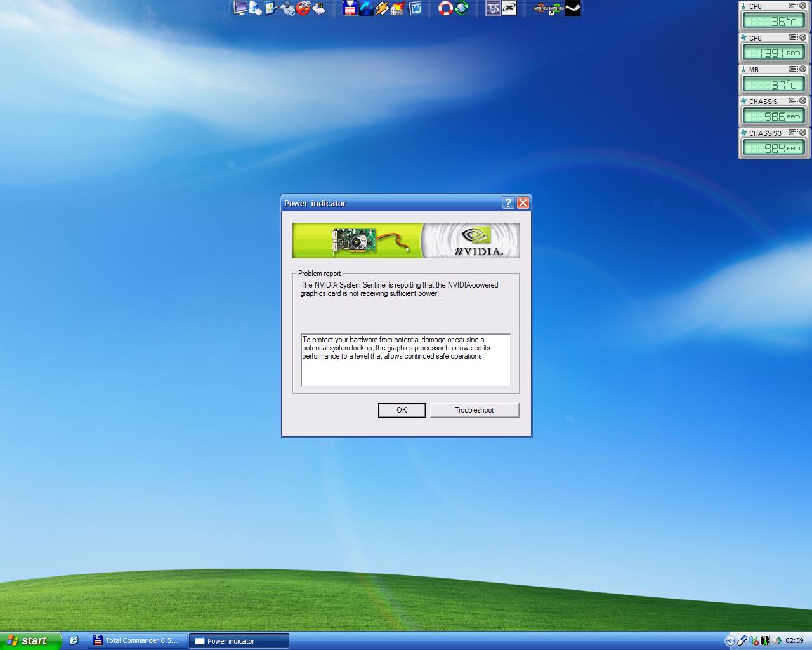This screenshot has height=650, width=812.
Task: Click inside the hardware protection message text box
Action: (x=406, y=360)
